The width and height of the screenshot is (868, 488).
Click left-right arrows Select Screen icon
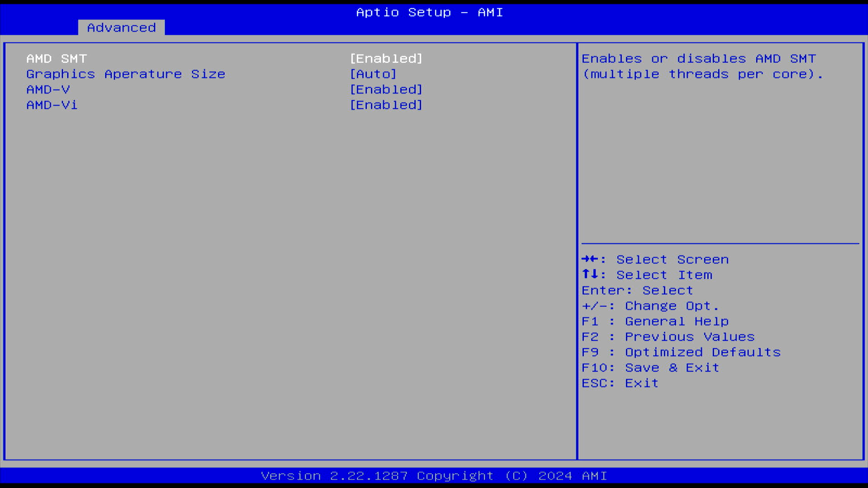click(x=590, y=259)
